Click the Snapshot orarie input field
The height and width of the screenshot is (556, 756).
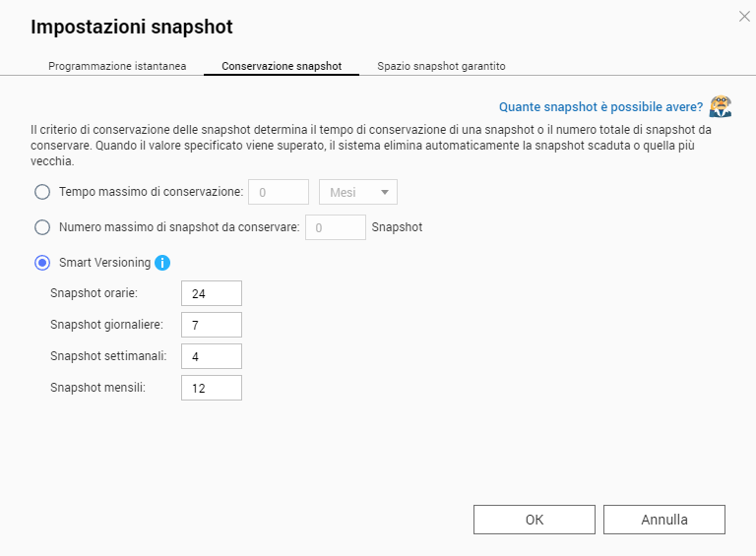tap(211, 293)
